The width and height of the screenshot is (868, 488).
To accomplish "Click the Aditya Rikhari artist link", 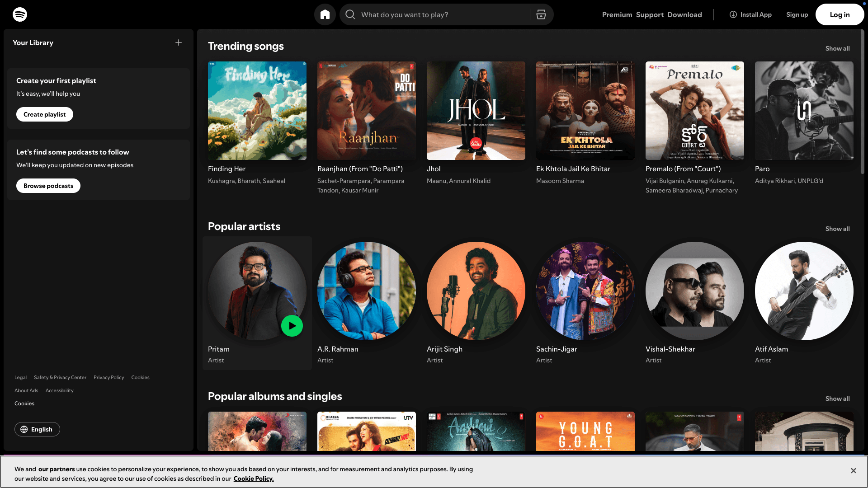I will (x=775, y=181).
